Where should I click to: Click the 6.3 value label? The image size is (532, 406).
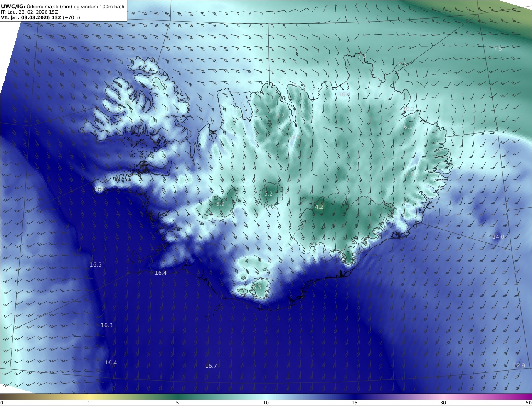(257, 287)
